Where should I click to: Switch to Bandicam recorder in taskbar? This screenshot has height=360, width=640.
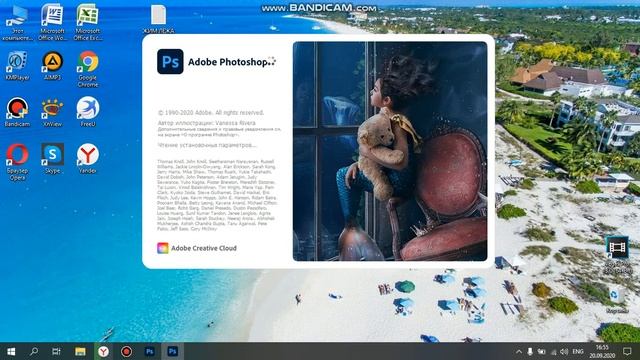tap(126, 351)
